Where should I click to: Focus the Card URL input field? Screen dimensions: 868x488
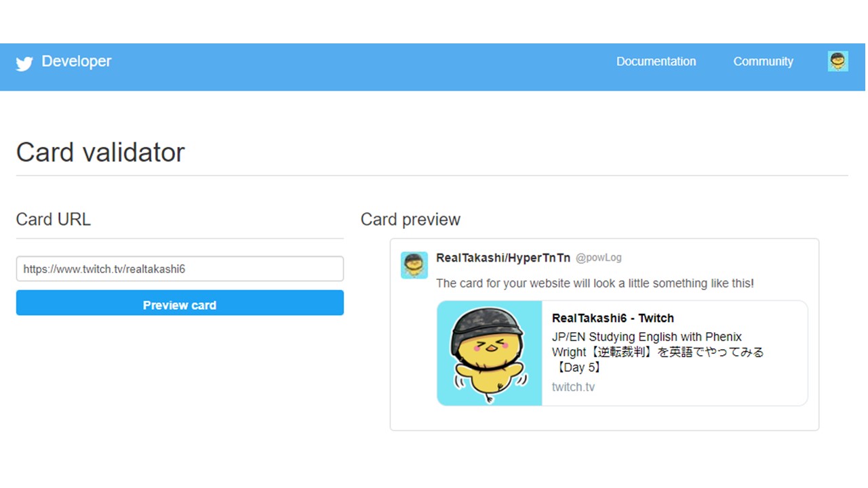(x=180, y=269)
